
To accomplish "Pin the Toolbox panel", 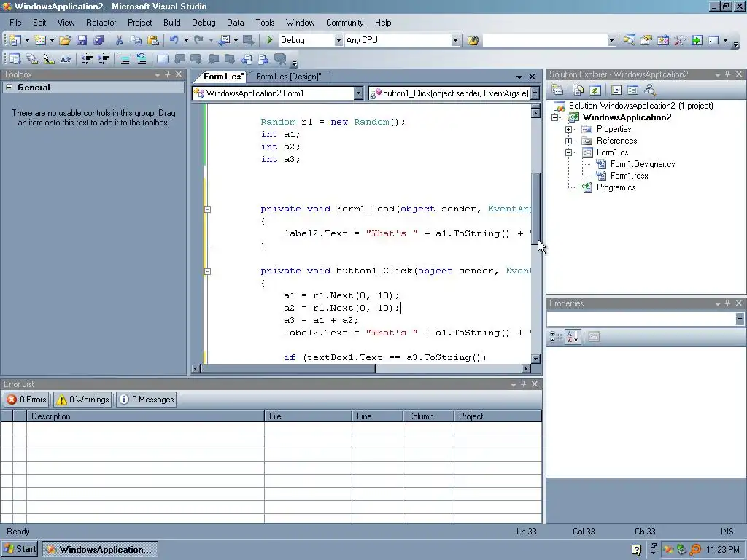I will coord(167,74).
